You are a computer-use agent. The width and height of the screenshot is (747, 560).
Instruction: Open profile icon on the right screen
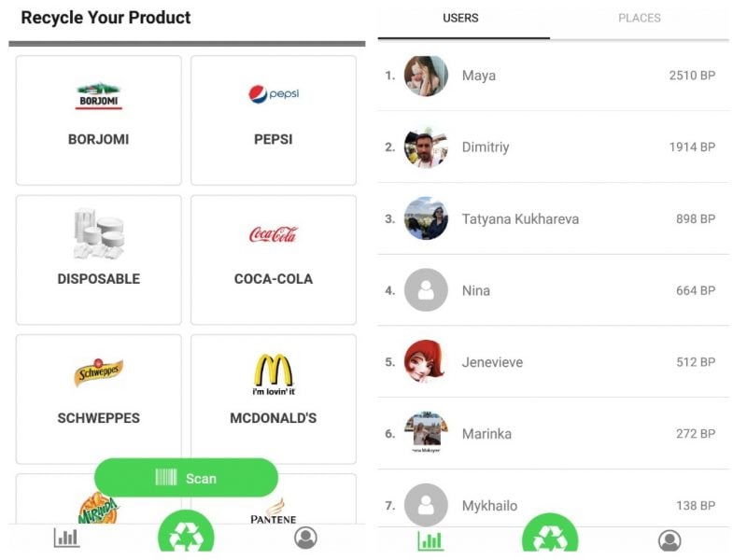[669, 540]
